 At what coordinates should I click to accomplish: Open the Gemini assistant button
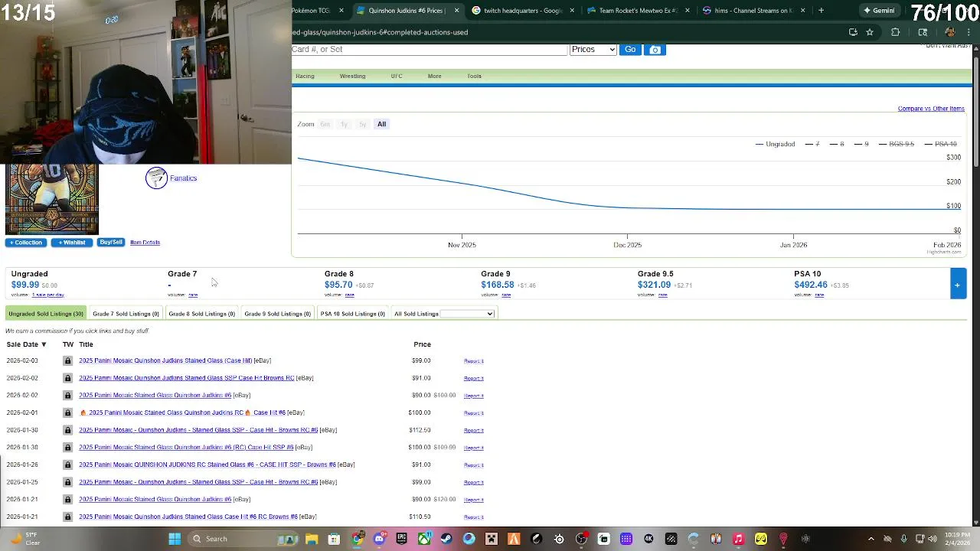tap(879, 11)
